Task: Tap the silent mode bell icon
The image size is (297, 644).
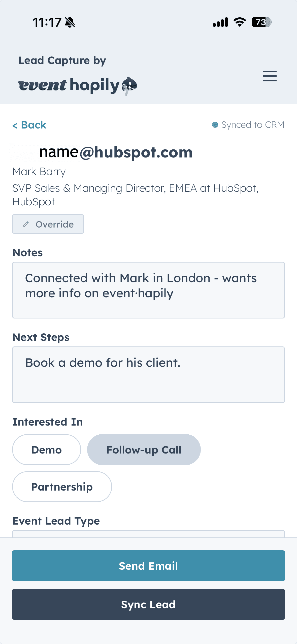Action: point(70,22)
